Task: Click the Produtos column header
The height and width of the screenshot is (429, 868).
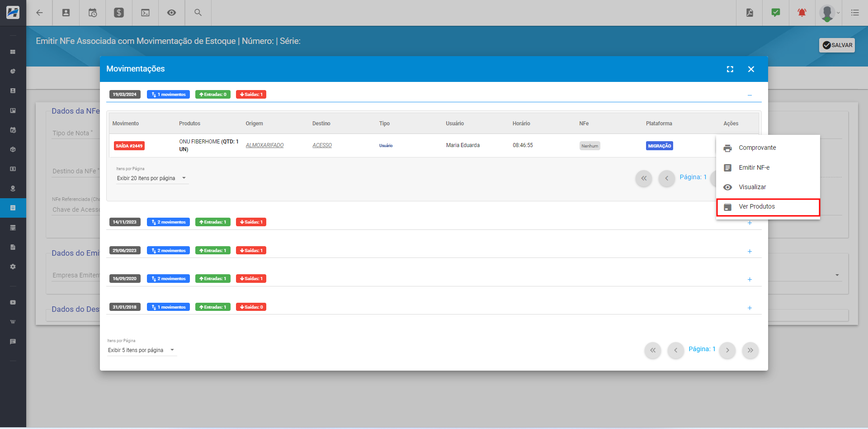Action: (189, 124)
